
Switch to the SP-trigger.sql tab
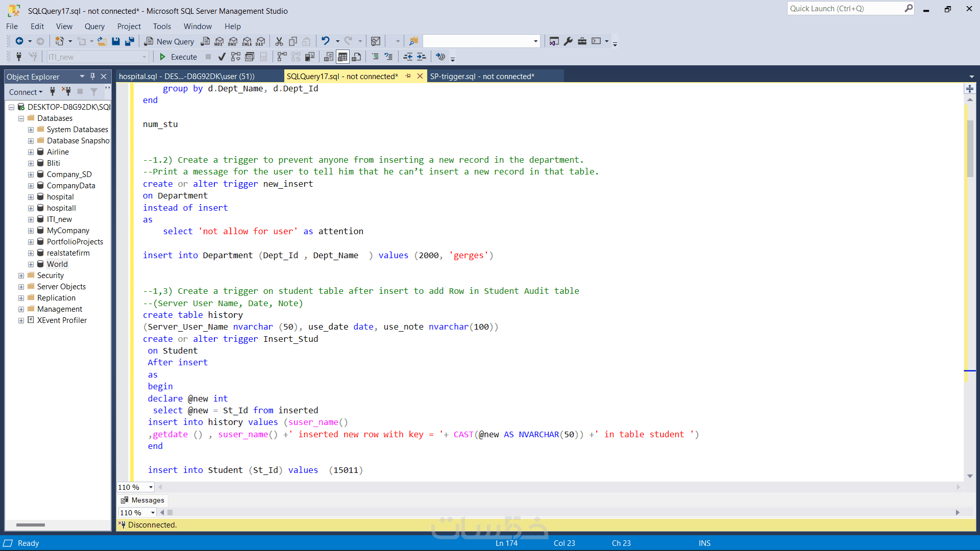coord(482,77)
